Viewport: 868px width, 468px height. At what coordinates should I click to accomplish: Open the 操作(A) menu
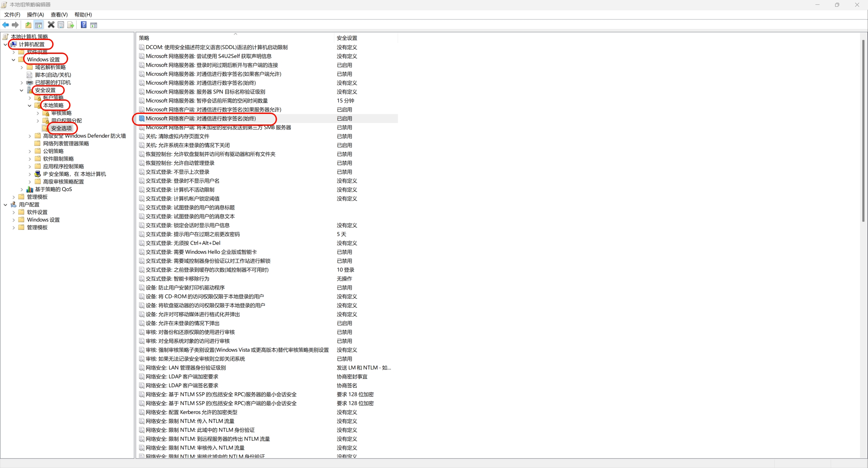click(35, 15)
